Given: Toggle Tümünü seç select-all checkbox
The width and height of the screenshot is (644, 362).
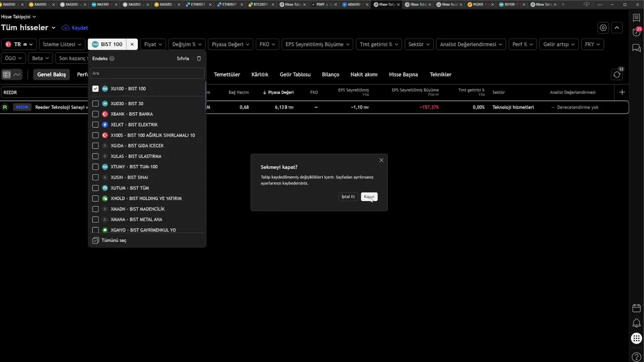Looking at the screenshot, I should pos(96,240).
